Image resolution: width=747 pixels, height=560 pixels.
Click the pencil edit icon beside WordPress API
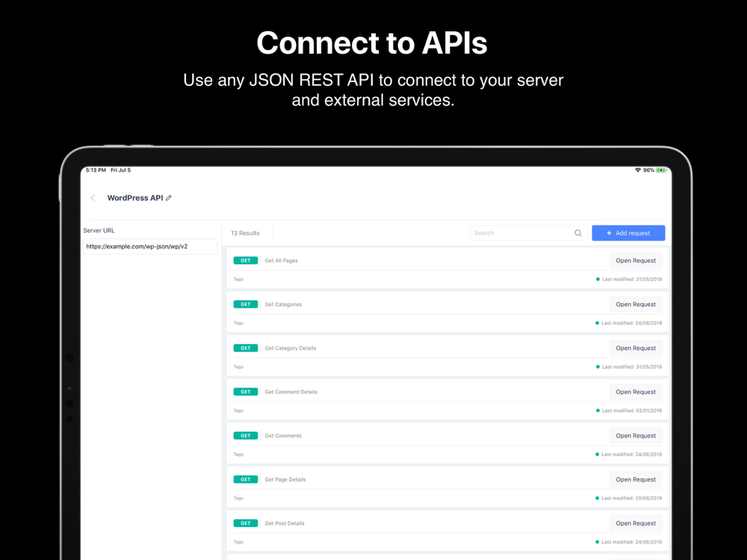coord(169,198)
